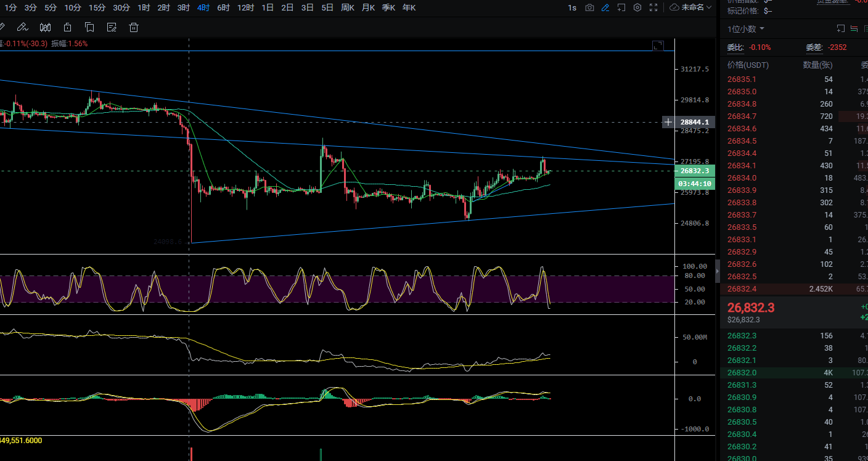Click the freehand pen drawing icon
868x461 pixels.
click(x=22, y=27)
